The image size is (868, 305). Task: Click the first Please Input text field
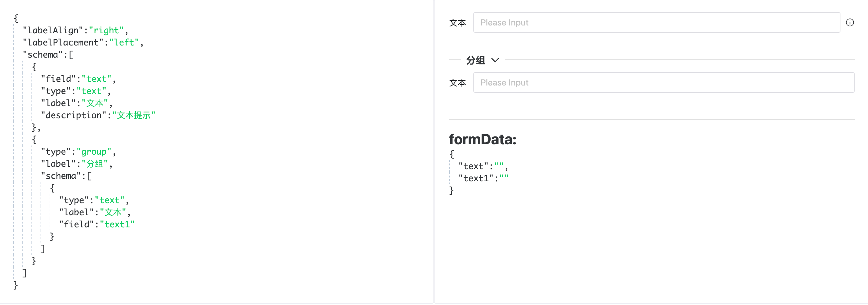(x=640, y=23)
